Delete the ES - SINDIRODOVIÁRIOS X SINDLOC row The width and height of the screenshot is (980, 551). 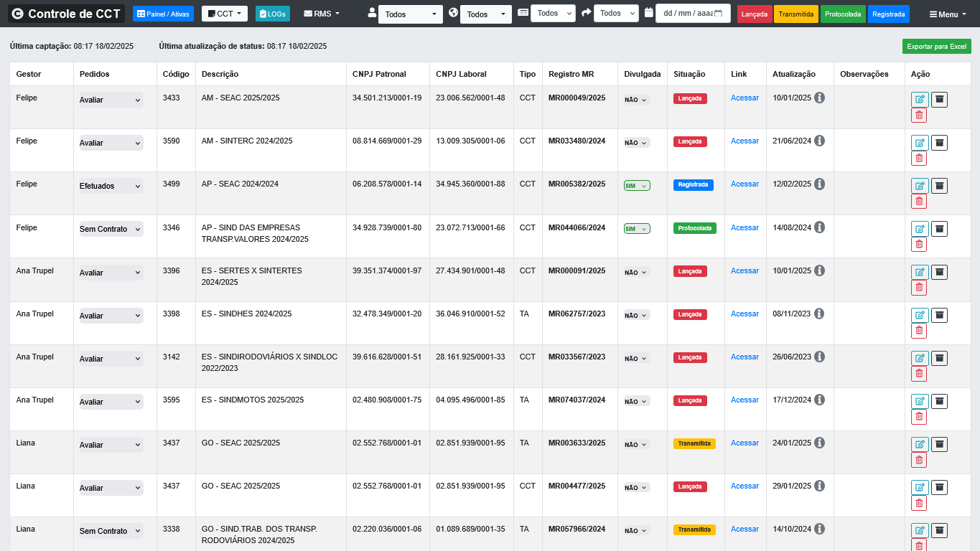point(919,374)
